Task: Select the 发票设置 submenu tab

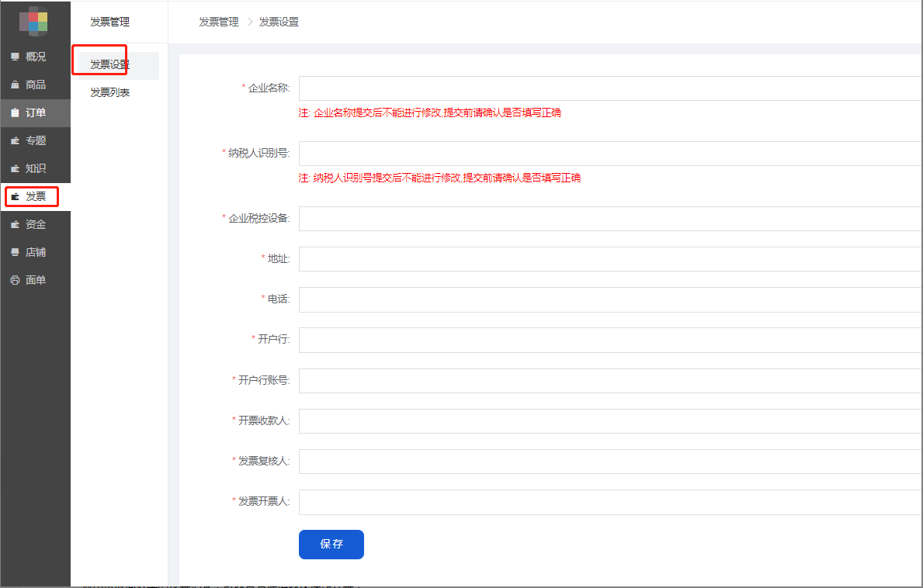Action: (109, 65)
